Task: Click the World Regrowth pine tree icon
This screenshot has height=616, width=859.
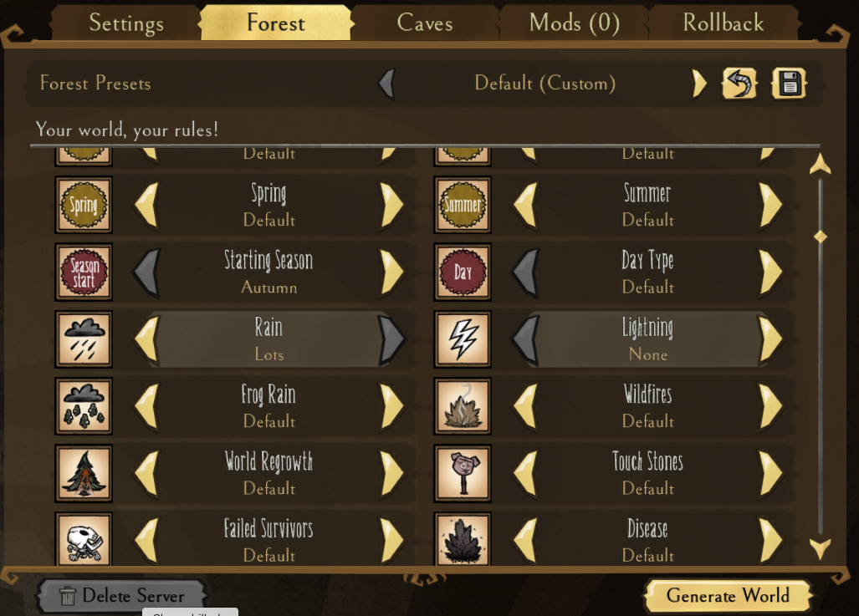Action: (x=84, y=474)
